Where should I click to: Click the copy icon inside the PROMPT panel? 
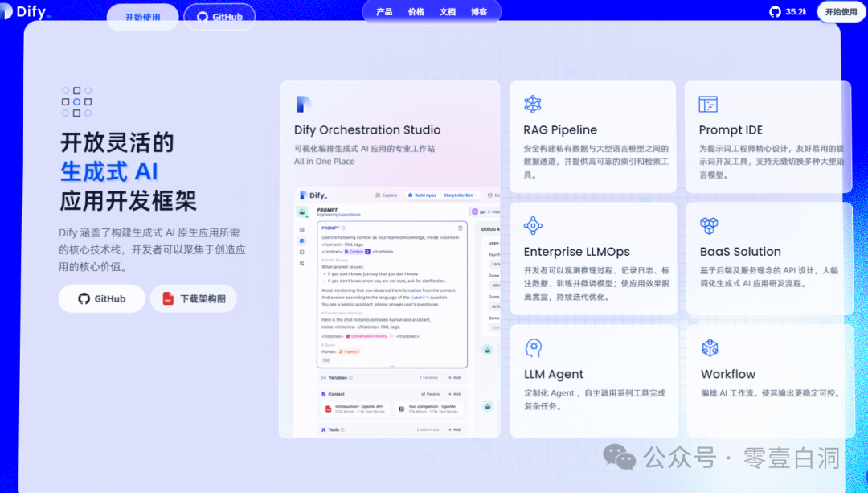461,228
